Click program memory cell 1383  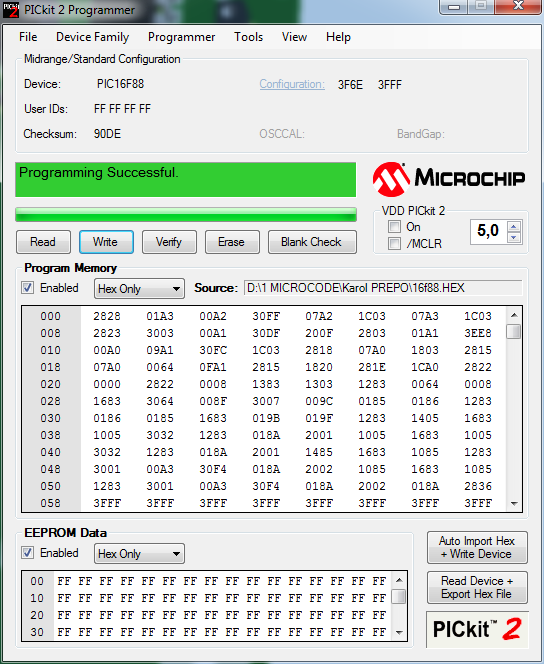(x=266, y=384)
